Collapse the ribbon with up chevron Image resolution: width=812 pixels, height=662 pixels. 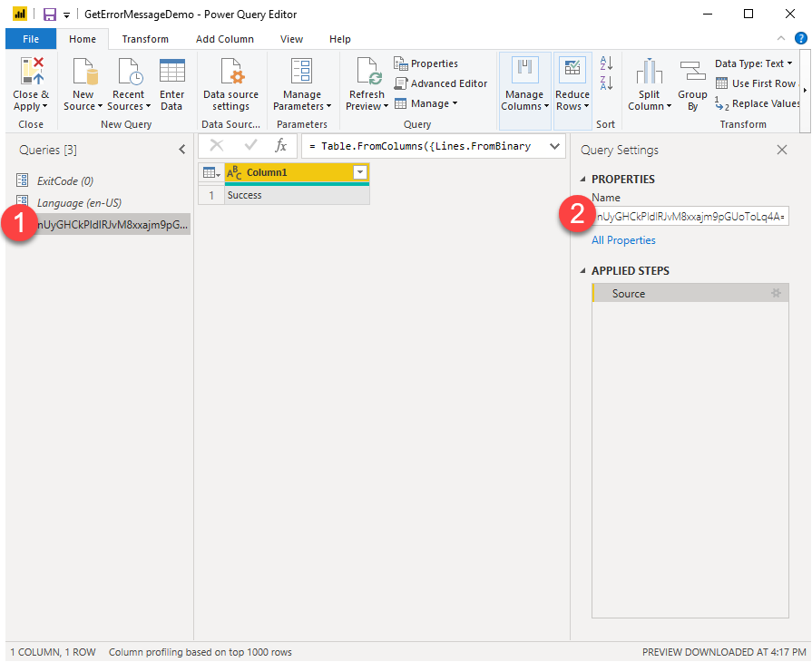tap(781, 38)
